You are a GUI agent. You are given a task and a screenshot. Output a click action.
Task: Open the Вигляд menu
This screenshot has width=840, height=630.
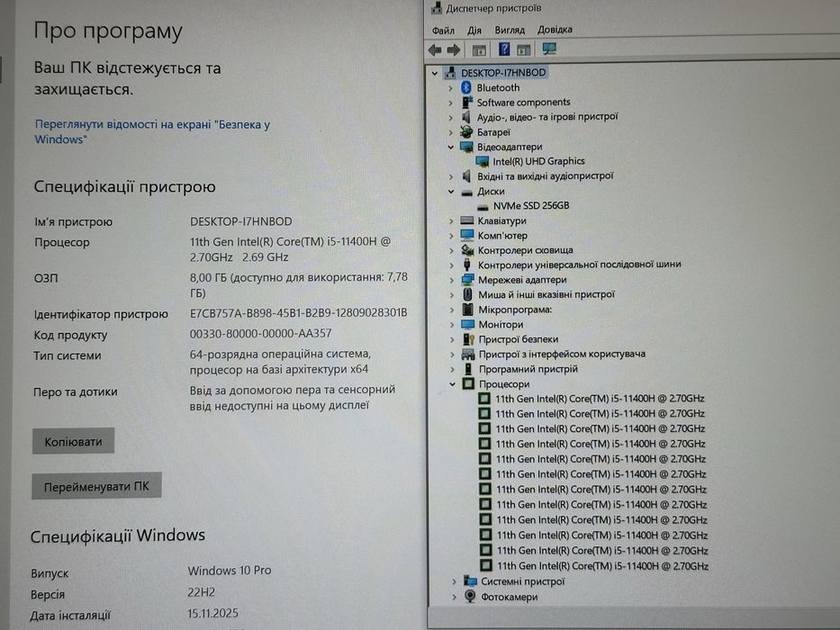pos(510,30)
